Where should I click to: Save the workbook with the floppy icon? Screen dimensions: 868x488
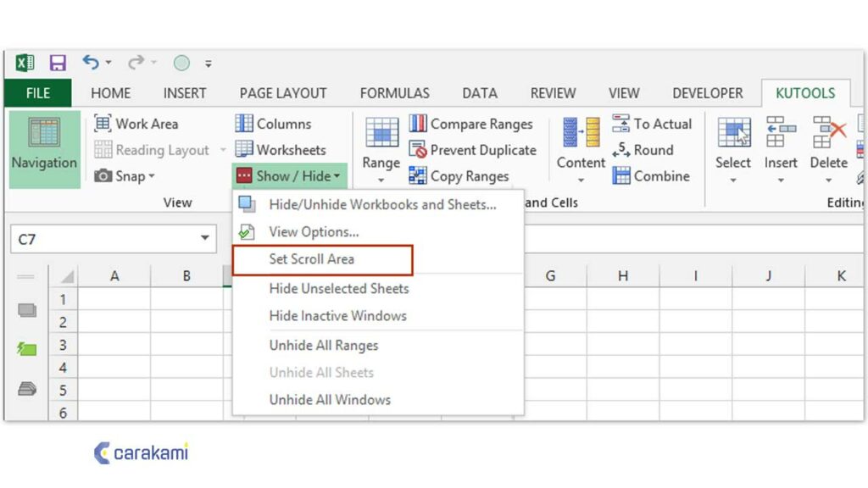point(58,63)
